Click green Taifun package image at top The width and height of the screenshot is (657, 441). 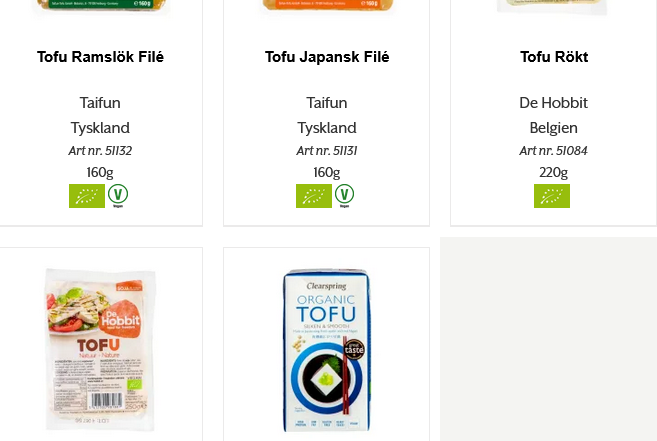pyautogui.click(x=101, y=6)
